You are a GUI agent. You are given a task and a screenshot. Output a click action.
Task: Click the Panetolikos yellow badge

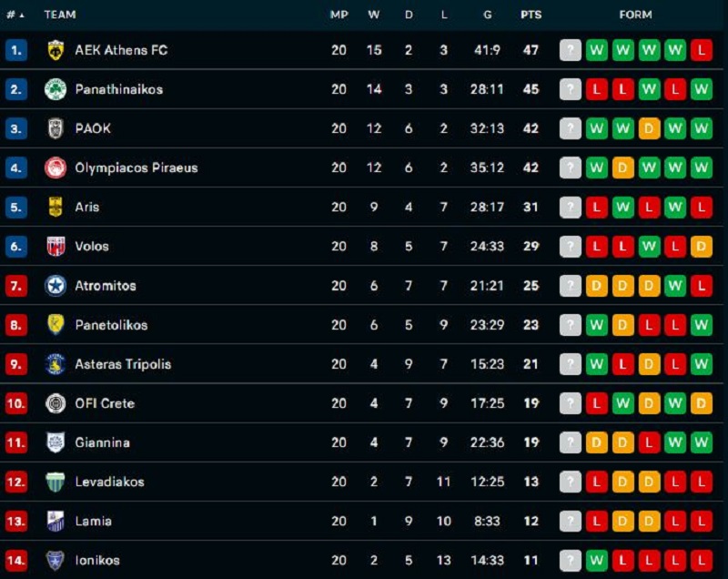pos(56,325)
